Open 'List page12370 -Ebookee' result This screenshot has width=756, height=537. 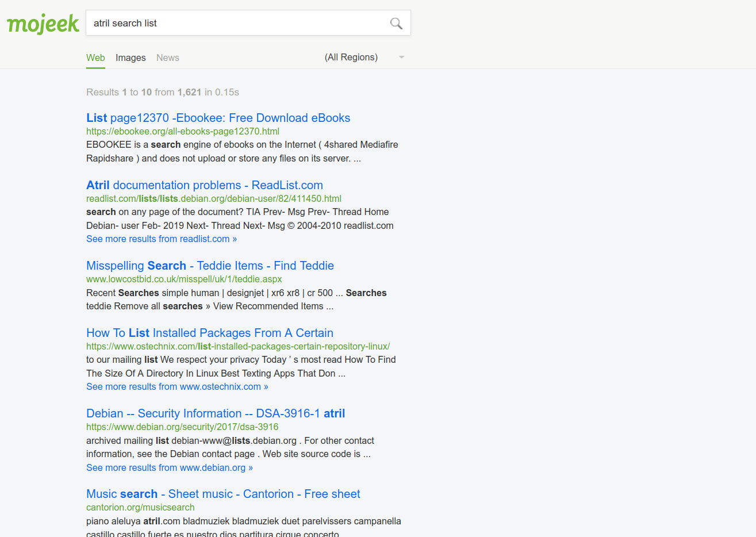click(x=218, y=118)
